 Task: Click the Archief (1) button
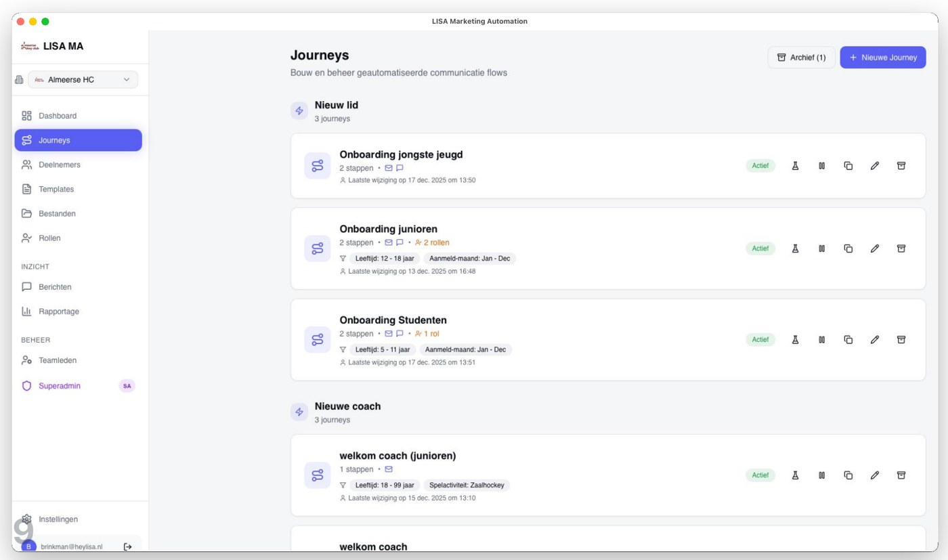point(801,58)
